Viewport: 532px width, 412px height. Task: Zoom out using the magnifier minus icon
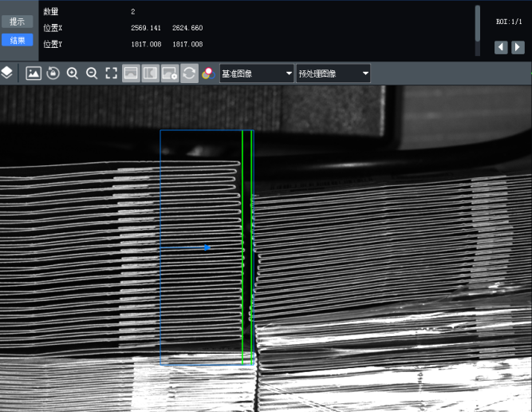click(x=92, y=73)
